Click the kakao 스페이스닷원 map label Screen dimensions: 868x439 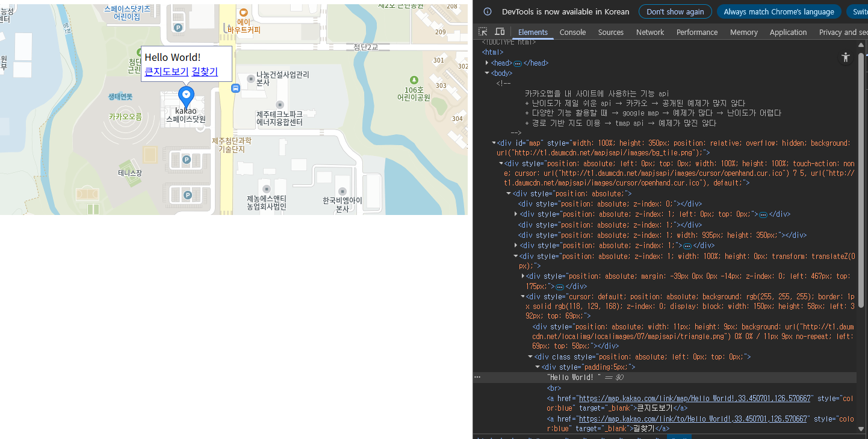(x=186, y=115)
